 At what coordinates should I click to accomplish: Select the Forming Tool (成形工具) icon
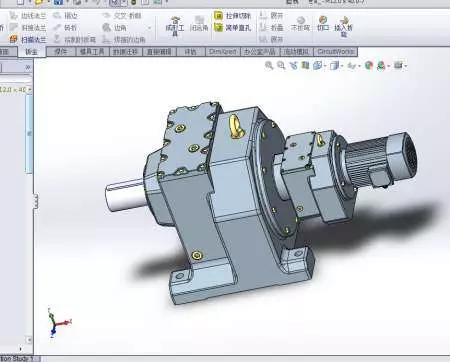[175, 27]
